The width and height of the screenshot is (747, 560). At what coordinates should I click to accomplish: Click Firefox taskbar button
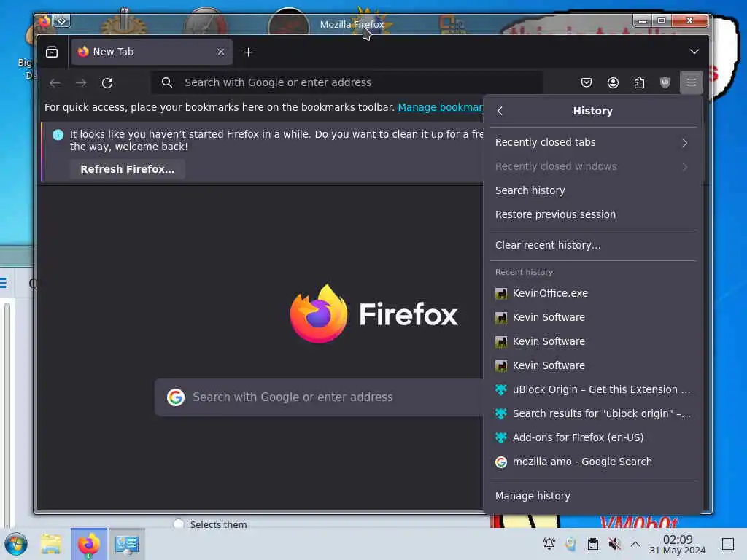pos(89,544)
